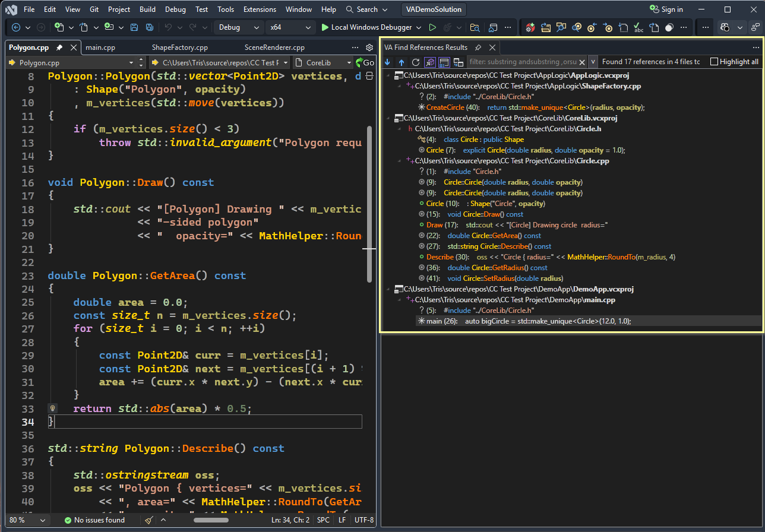Open the Search box in the title bar

pos(368,9)
